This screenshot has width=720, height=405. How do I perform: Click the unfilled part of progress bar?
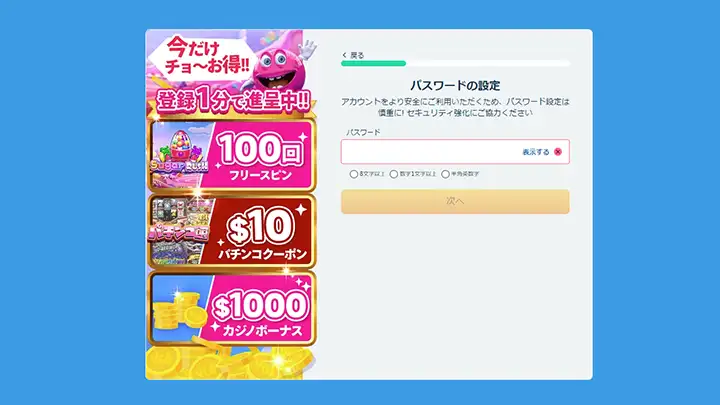pyautogui.click(x=488, y=63)
